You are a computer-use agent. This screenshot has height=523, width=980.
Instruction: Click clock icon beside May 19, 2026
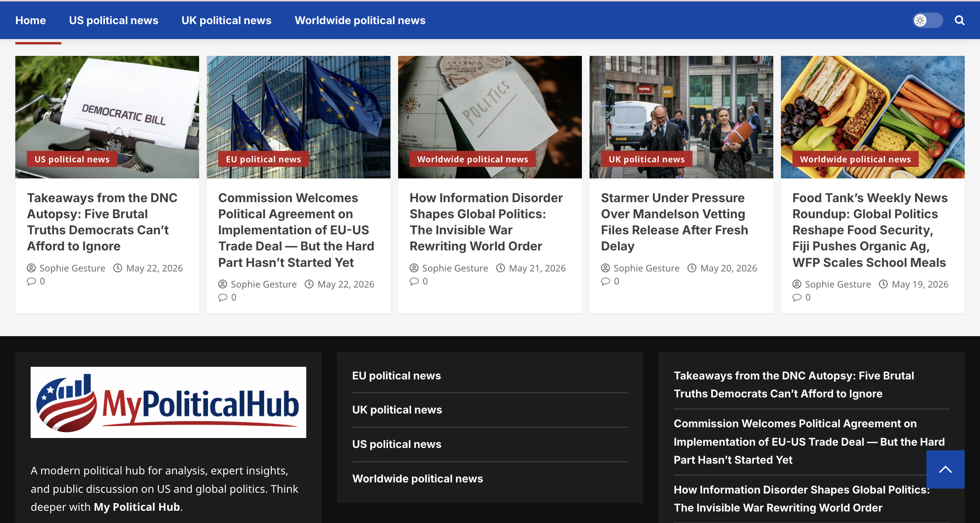pyautogui.click(x=884, y=284)
